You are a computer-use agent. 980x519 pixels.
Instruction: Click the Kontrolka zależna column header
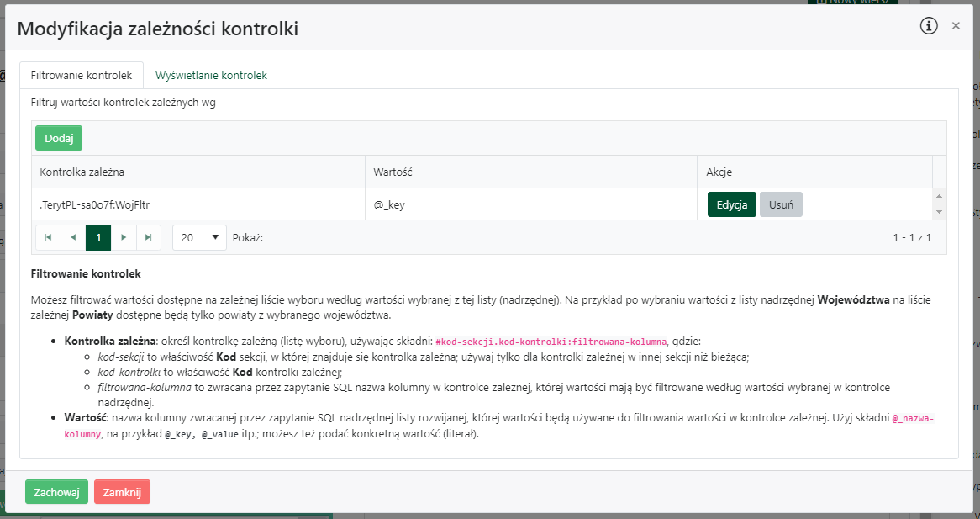[x=198, y=172]
